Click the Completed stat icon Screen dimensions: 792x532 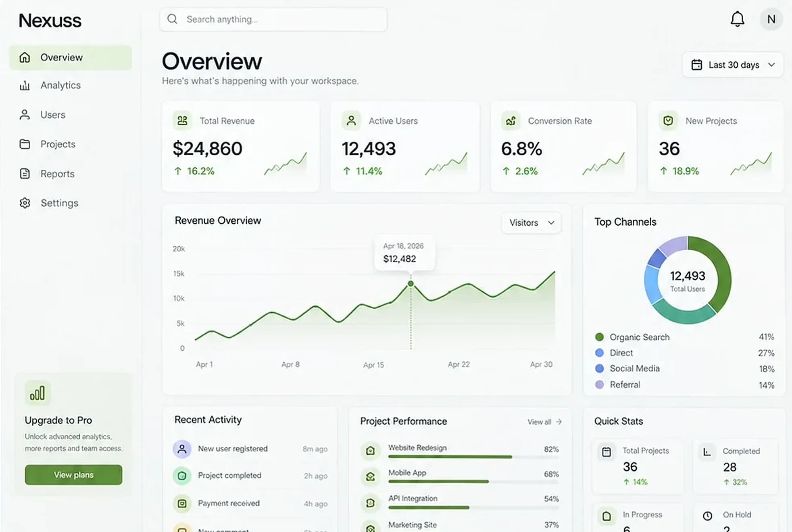pyautogui.click(x=707, y=452)
